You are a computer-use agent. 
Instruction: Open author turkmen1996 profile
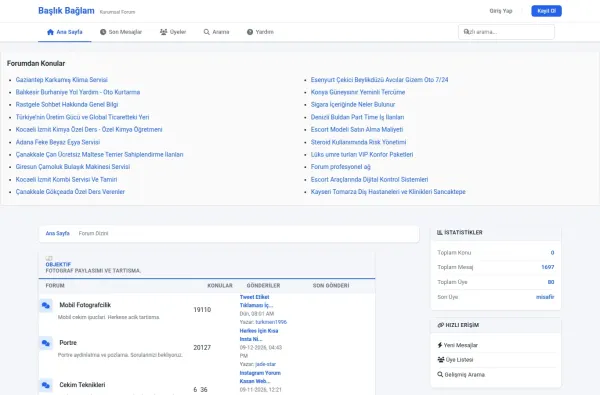(271, 322)
